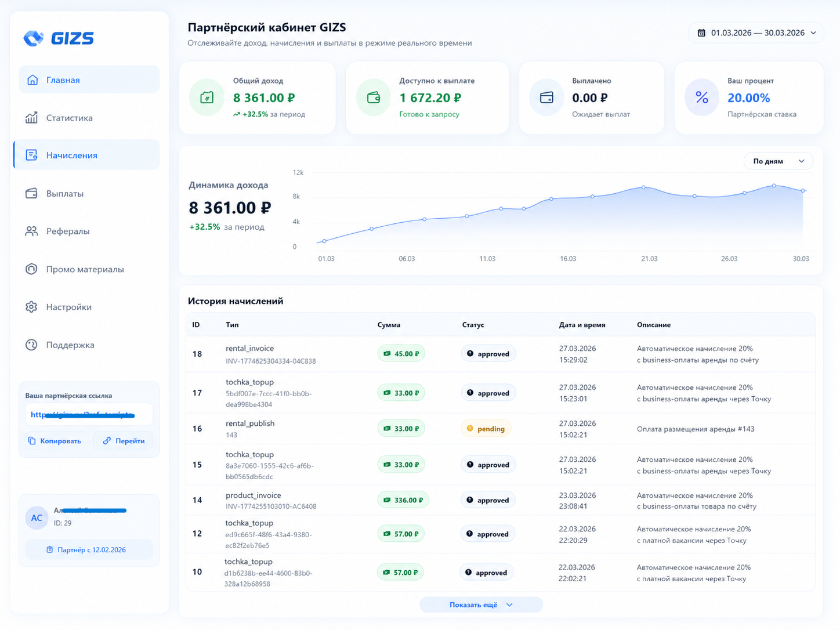Click the GIZS logo icon
This screenshot has height=630, width=840.
34,38
